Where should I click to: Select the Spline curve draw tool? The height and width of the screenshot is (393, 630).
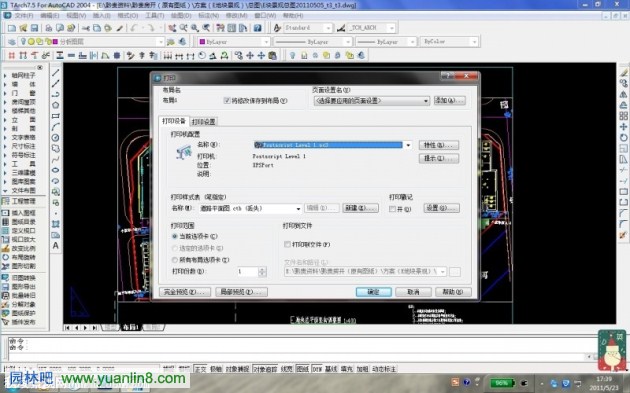click(55, 160)
